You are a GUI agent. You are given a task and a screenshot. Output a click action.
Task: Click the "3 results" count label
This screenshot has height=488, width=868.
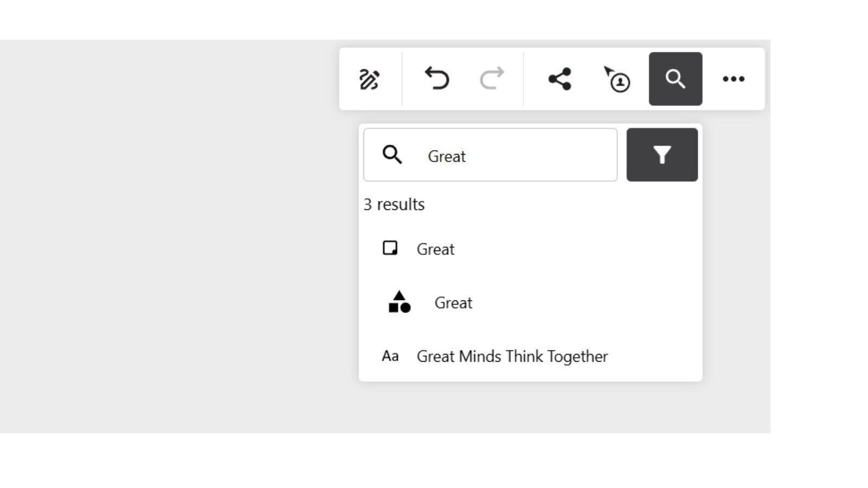394,204
